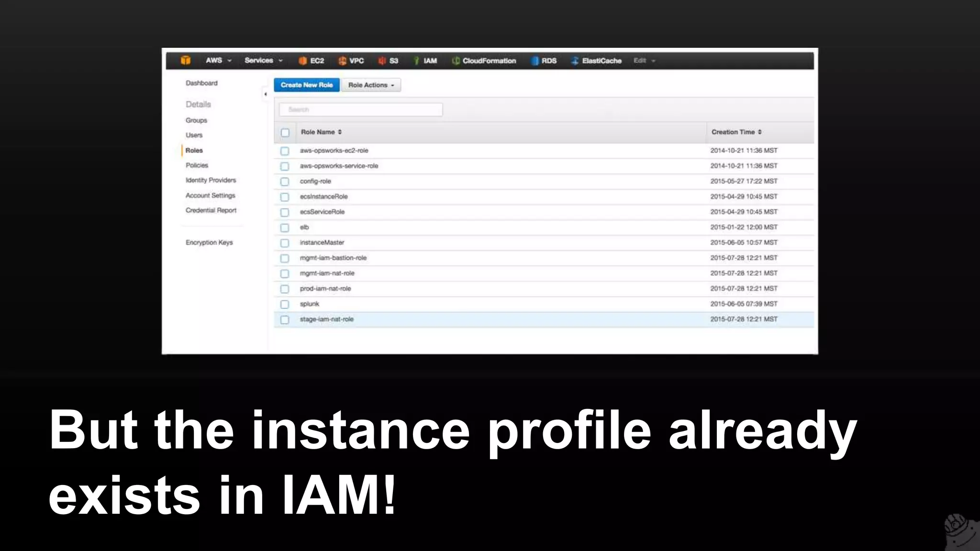
Task: Open the CloudFormation shortcut
Action: pyautogui.click(x=484, y=61)
